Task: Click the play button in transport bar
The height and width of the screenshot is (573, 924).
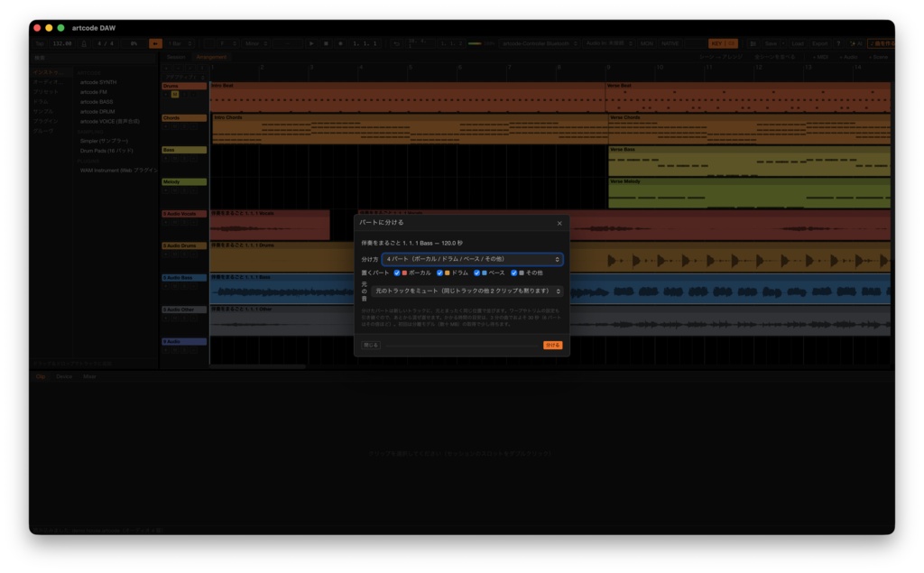Action: (311, 43)
